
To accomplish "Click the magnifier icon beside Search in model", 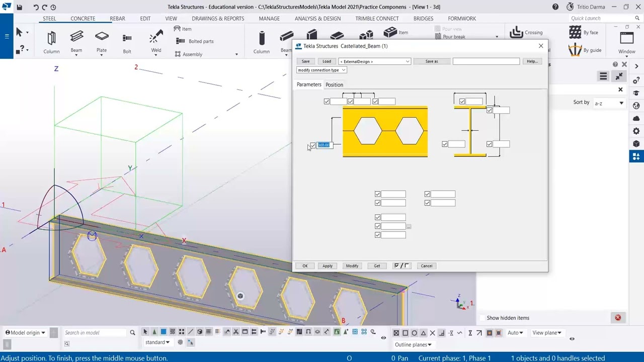I will [x=132, y=333].
